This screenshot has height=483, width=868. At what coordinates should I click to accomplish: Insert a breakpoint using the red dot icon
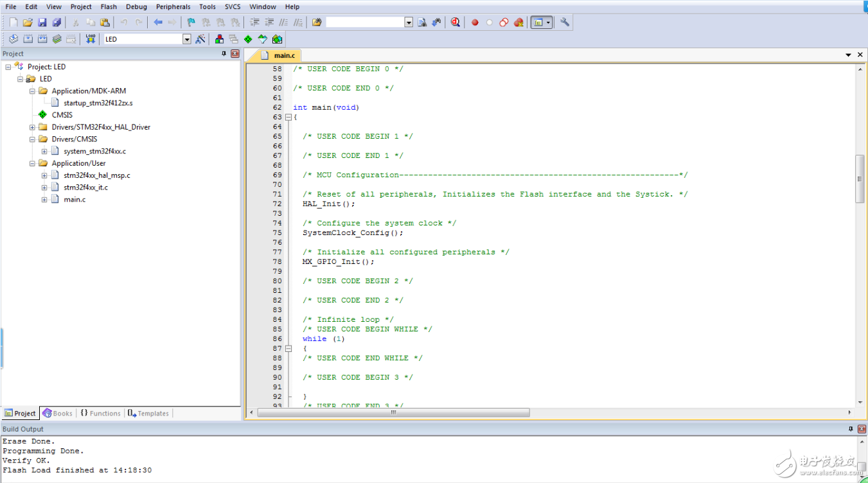click(x=475, y=22)
